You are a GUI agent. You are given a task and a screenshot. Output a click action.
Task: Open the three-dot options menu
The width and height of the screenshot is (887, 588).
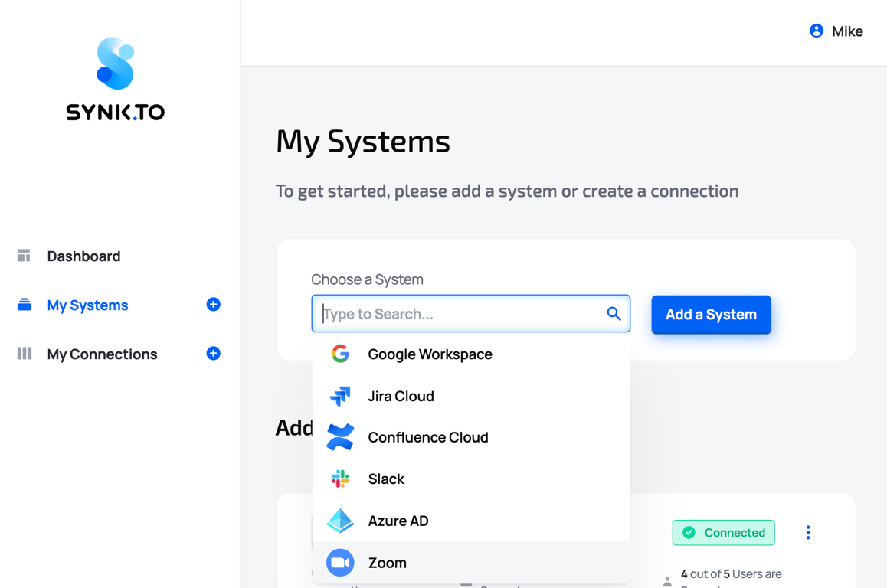click(x=808, y=532)
